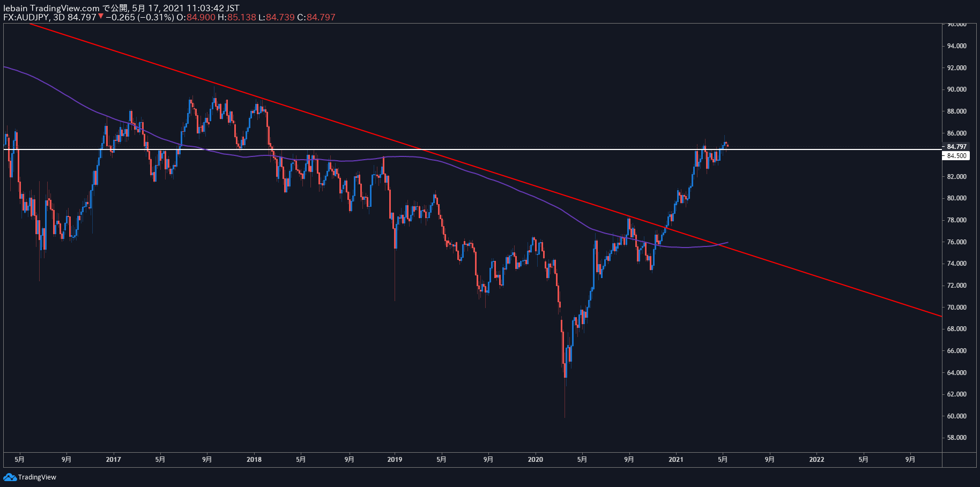Click the L:84.739 low value
Screen dimensions: 980x487
click(277, 17)
